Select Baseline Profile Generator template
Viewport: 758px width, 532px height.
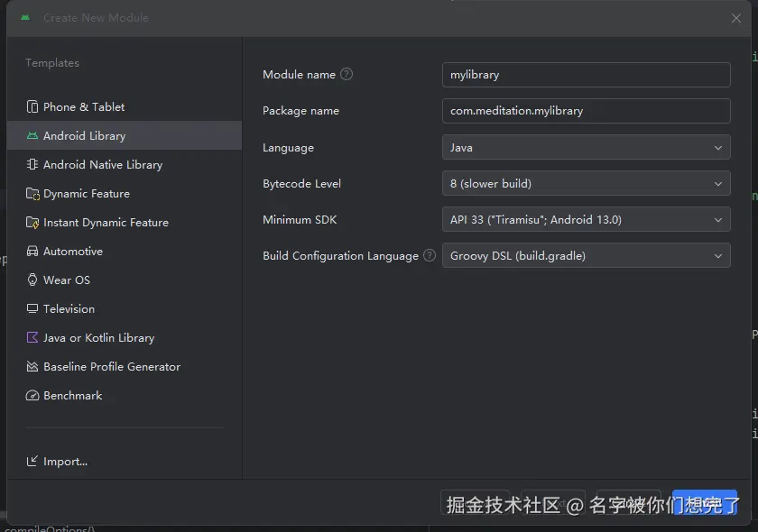[x=125, y=367]
